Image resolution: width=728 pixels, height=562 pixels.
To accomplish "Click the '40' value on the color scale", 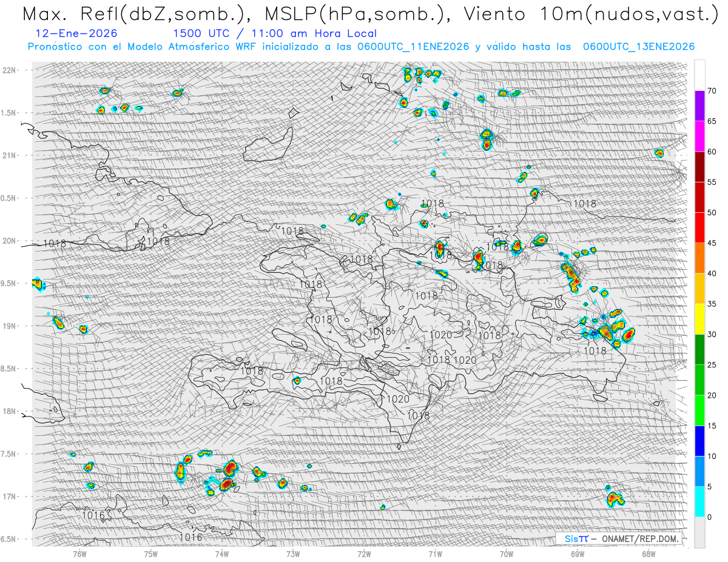I will click(x=712, y=273).
